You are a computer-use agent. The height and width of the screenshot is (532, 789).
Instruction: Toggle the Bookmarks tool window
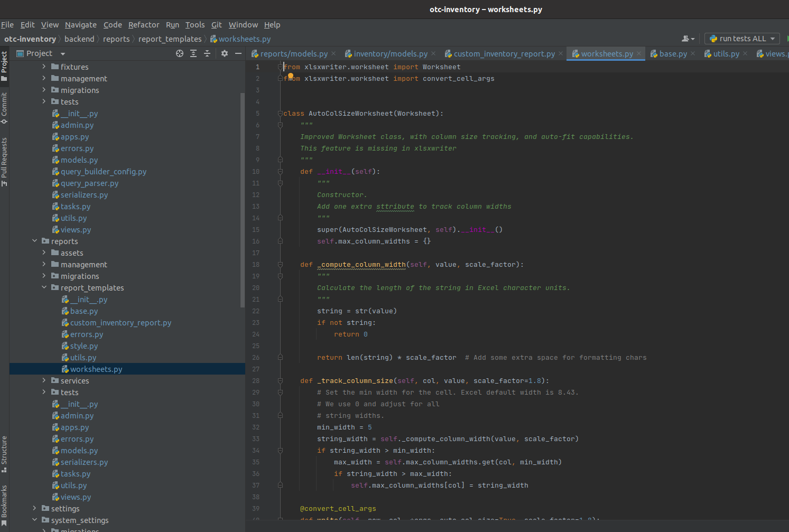point(4,505)
